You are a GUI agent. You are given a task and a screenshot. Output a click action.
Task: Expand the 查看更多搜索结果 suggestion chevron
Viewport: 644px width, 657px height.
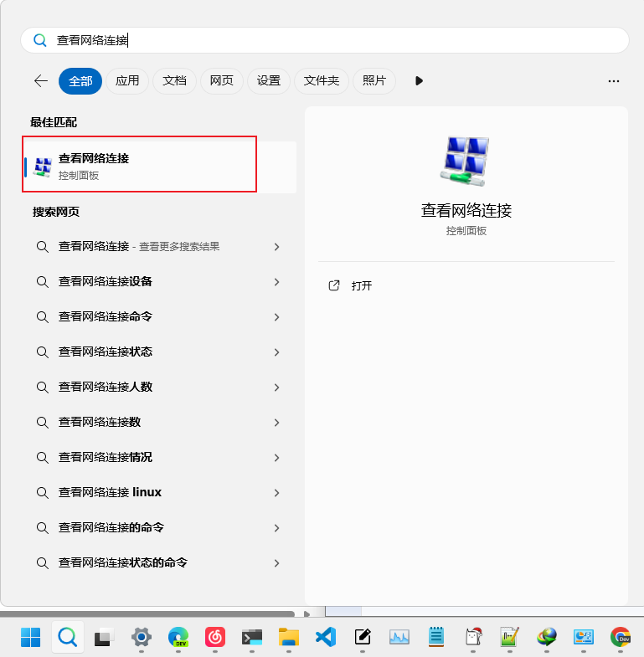pos(276,247)
